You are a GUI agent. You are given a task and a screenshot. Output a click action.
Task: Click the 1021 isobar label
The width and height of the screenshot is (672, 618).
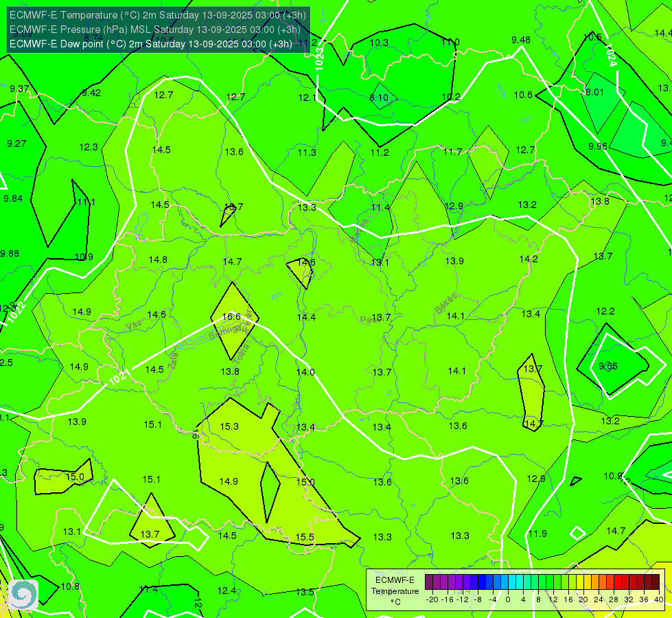click(119, 378)
